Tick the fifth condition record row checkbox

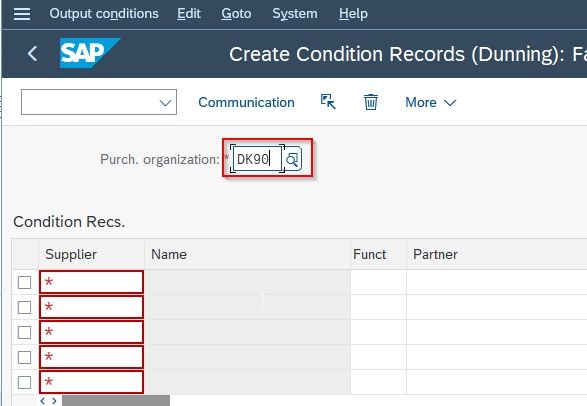[x=24, y=382]
